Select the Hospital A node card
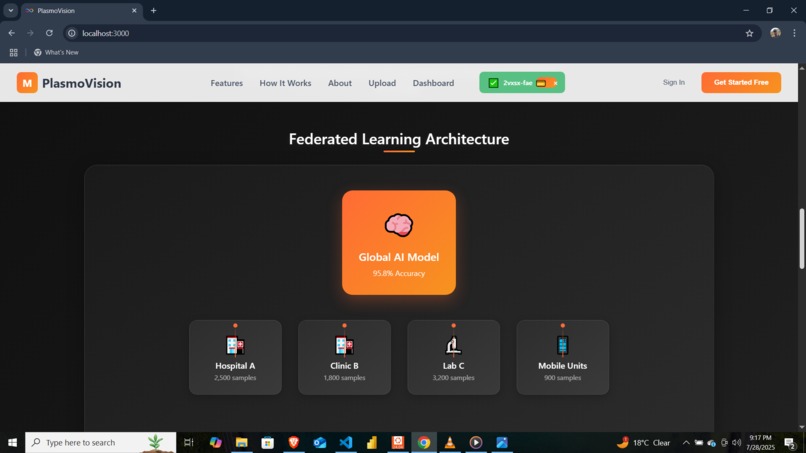Viewport: 806px width, 453px height. (235, 357)
